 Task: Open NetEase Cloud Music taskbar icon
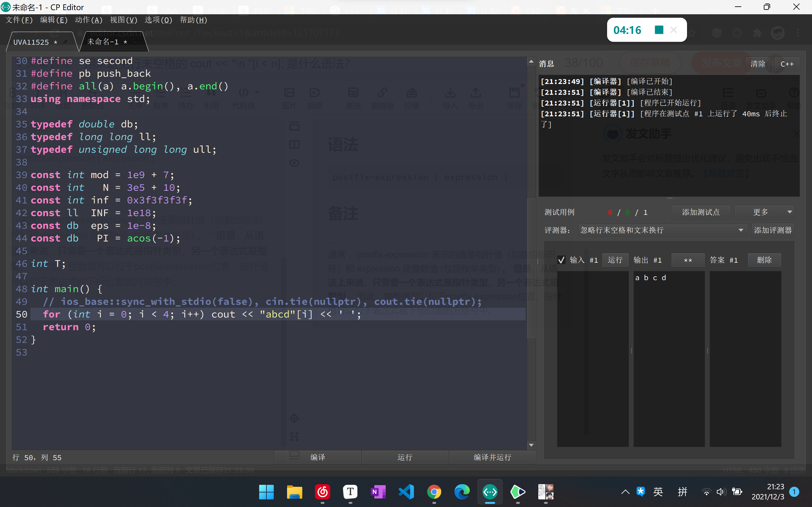pyautogui.click(x=323, y=492)
